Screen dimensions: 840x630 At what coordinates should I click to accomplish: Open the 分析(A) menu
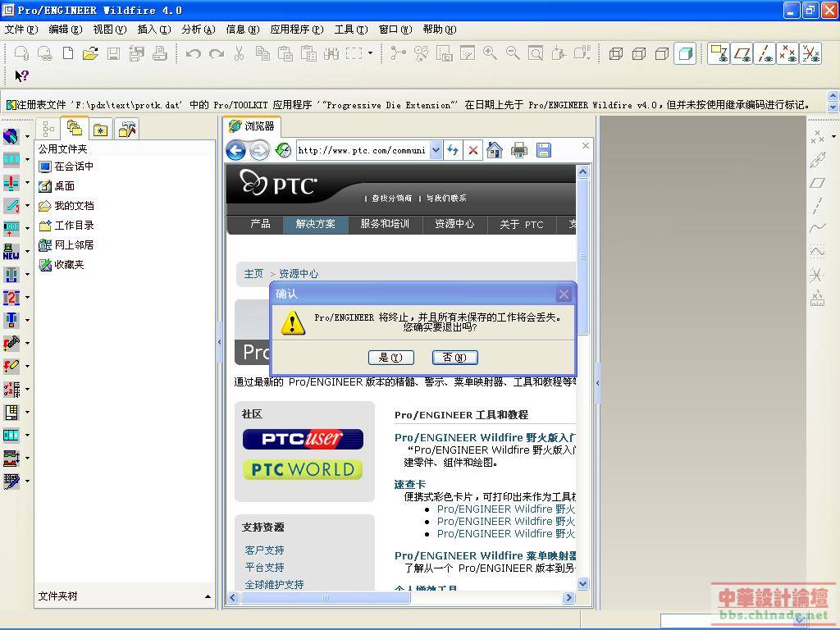click(199, 30)
